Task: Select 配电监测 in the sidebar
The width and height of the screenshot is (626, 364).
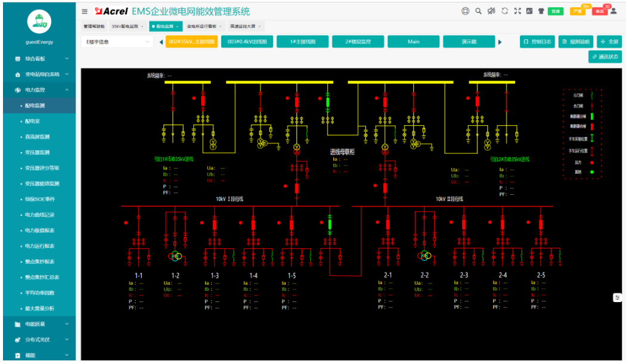Action: [39, 106]
